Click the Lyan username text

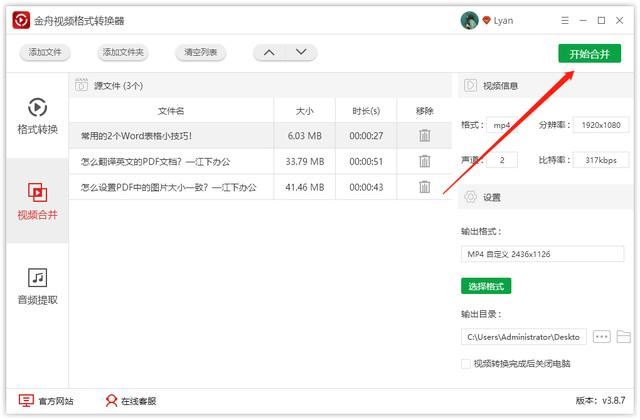click(x=503, y=20)
